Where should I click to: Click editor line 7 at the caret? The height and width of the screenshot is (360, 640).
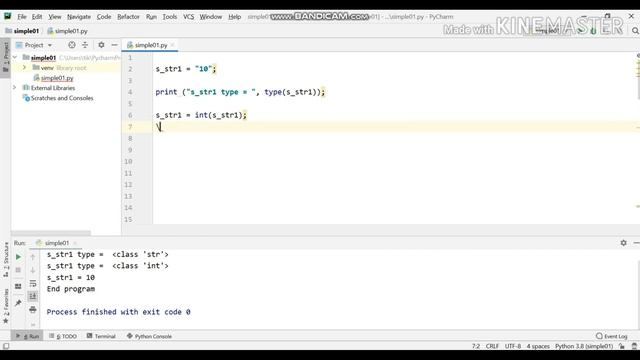[160, 127]
